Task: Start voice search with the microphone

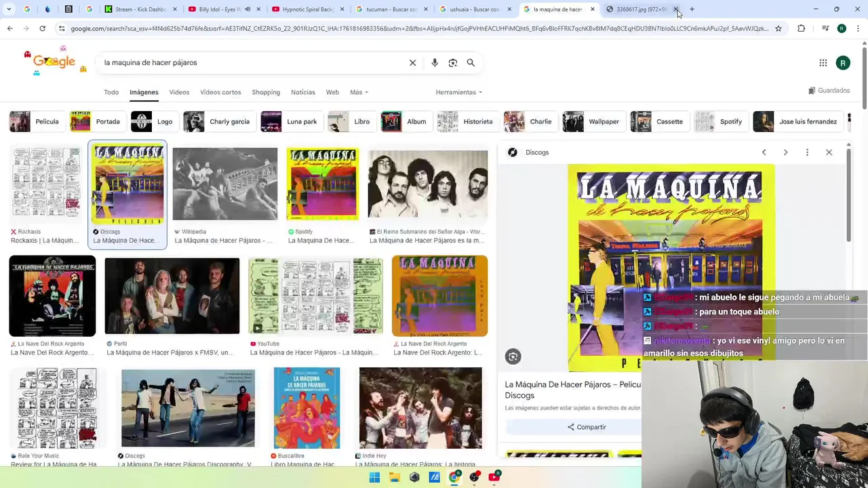Action: [x=435, y=62]
